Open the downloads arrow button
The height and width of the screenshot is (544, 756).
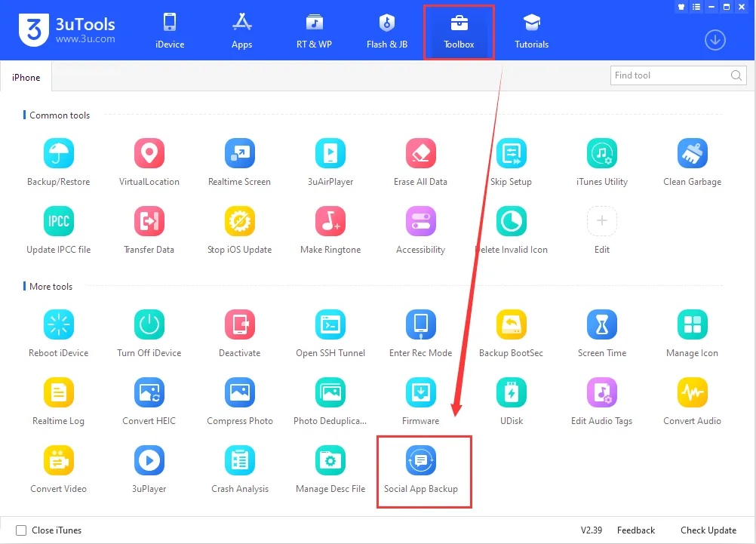(715, 40)
